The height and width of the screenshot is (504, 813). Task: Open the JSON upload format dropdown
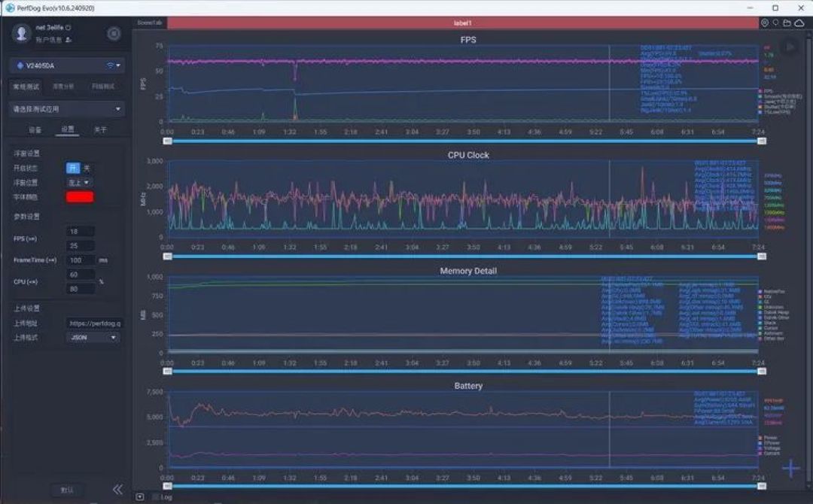pyautogui.click(x=93, y=338)
